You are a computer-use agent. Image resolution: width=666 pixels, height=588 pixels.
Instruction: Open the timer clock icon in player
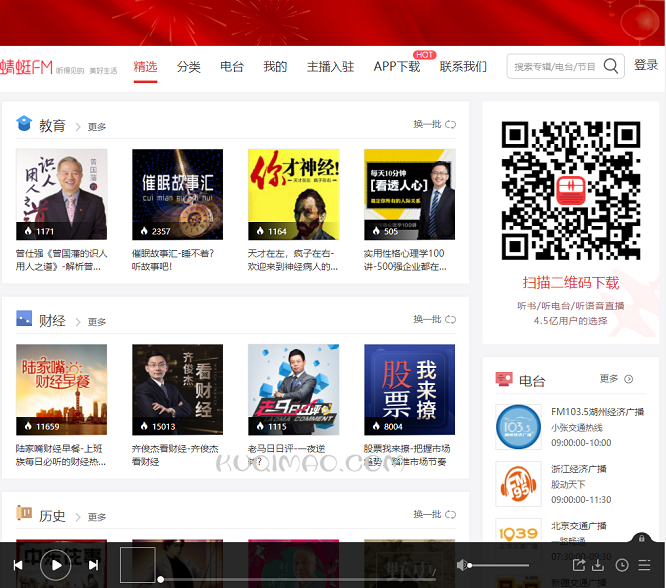coord(622,565)
